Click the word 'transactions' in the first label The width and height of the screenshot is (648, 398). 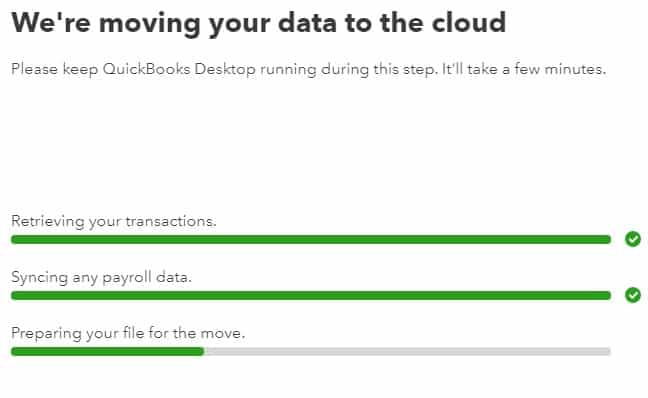tap(171, 221)
